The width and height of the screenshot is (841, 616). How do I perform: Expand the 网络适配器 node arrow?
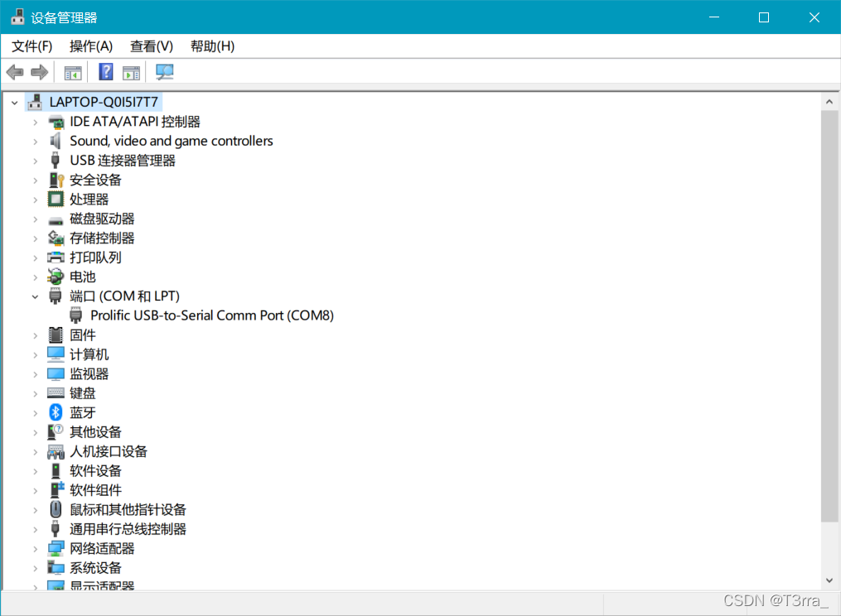[36, 549]
